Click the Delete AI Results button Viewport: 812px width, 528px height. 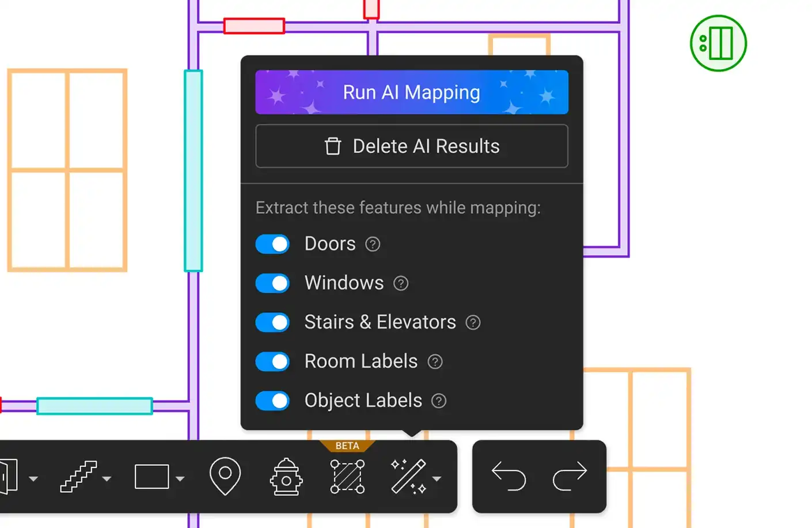(411, 146)
